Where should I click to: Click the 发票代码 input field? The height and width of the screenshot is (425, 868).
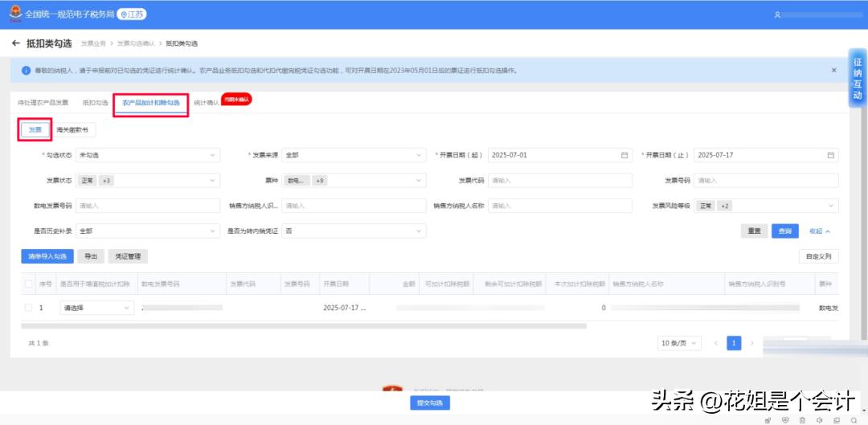point(559,181)
